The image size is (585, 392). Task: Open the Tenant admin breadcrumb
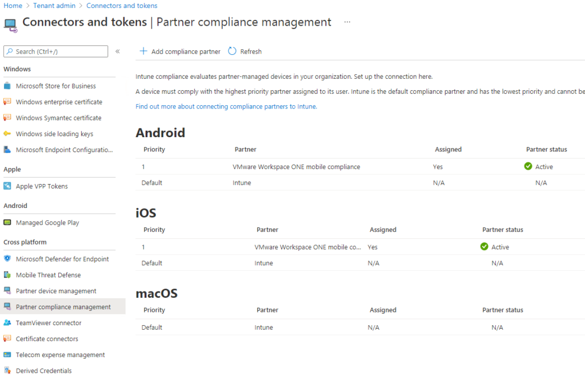[54, 6]
